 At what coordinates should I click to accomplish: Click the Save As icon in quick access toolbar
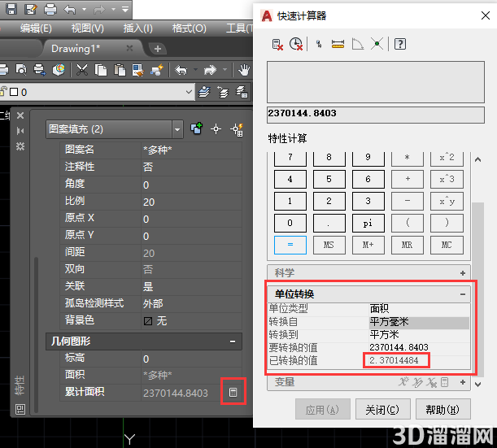tap(31, 9)
